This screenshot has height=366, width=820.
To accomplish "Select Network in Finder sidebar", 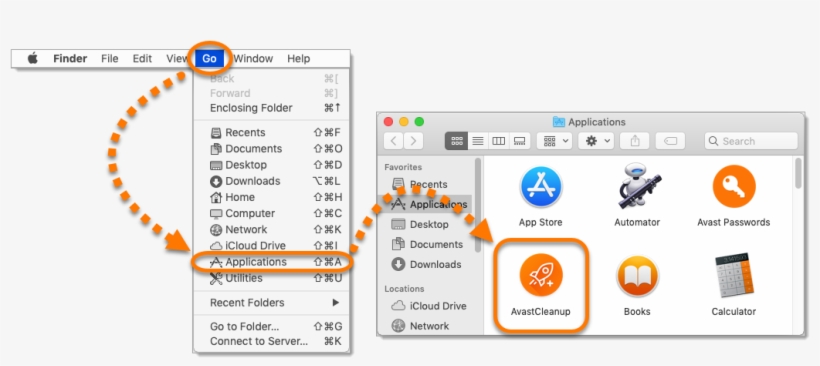I will tap(426, 326).
